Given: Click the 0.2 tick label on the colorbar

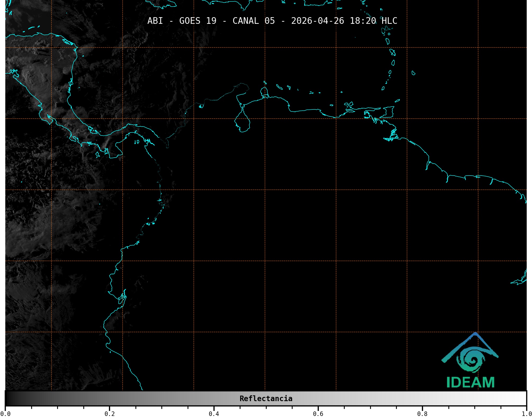Looking at the screenshot, I should (x=110, y=414).
